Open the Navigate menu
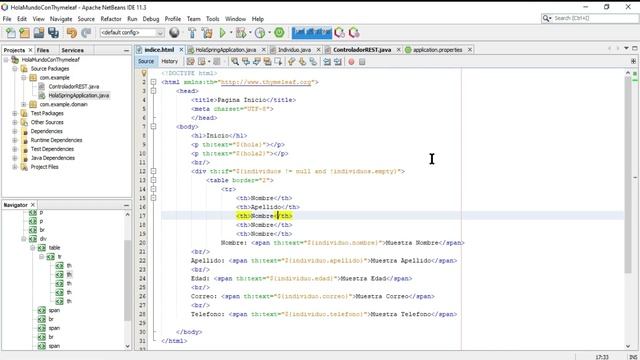Viewport: 640px width, 360px height. click(61, 19)
